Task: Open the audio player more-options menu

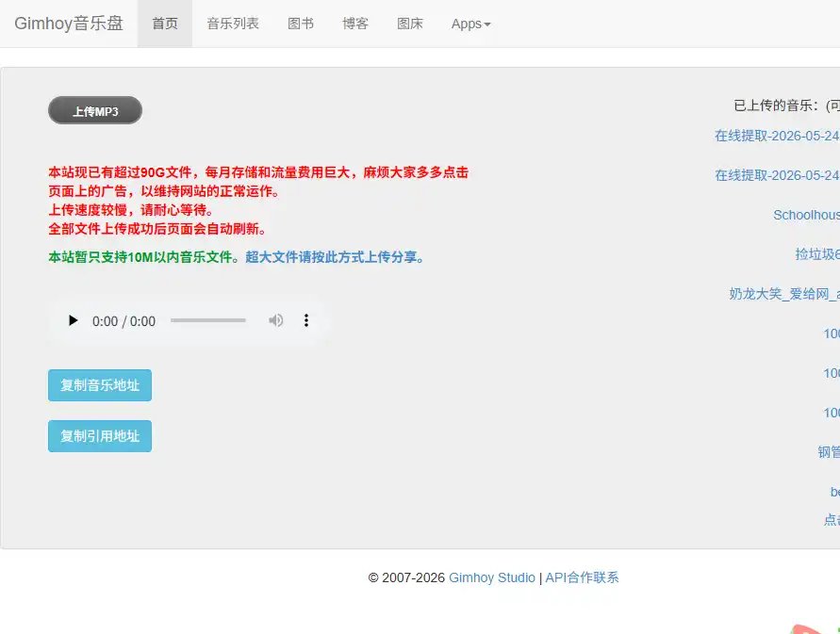Action: (x=305, y=320)
